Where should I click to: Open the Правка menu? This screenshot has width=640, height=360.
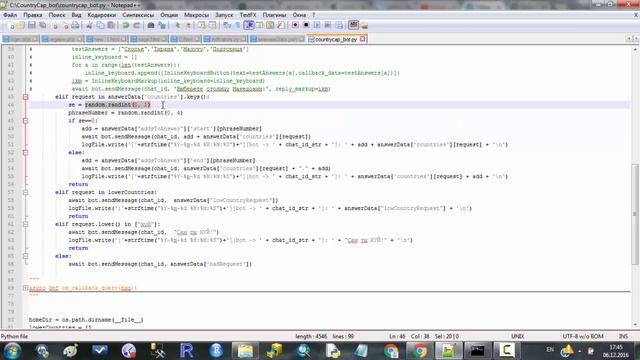[x=33, y=15]
